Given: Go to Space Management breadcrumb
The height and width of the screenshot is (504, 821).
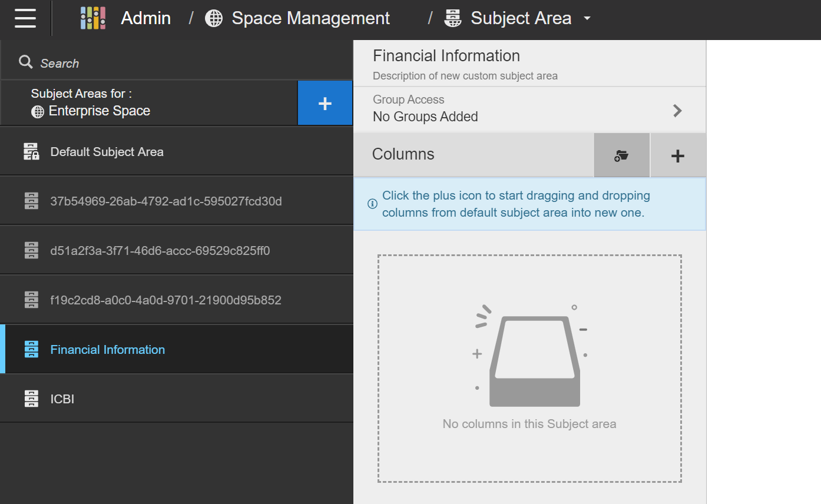Looking at the screenshot, I should 310,18.
